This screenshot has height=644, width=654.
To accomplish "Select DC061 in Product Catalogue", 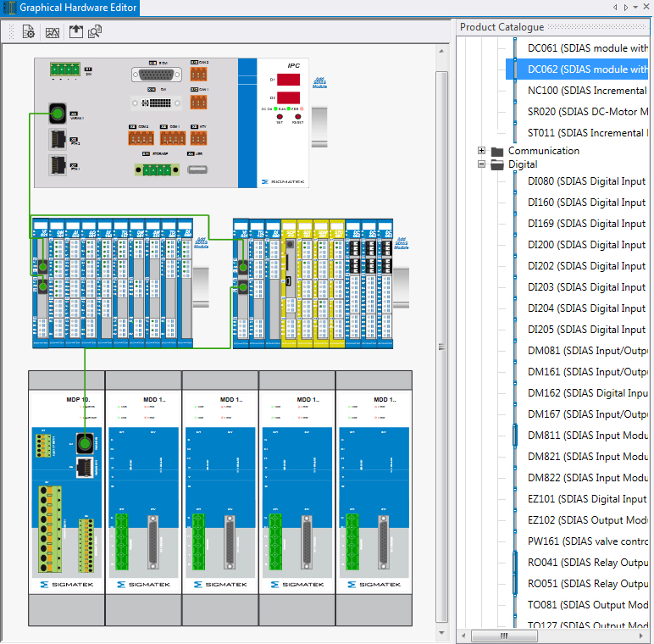I will [x=587, y=48].
